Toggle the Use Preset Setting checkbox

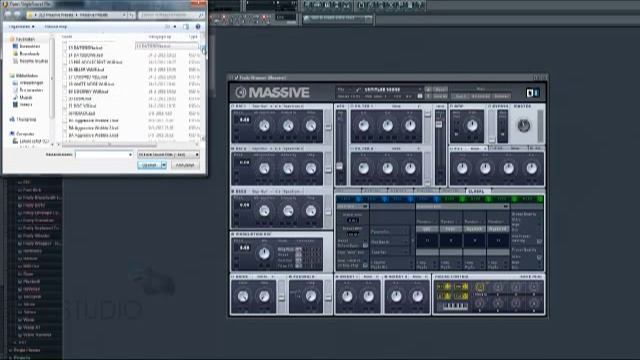(x=539, y=242)
